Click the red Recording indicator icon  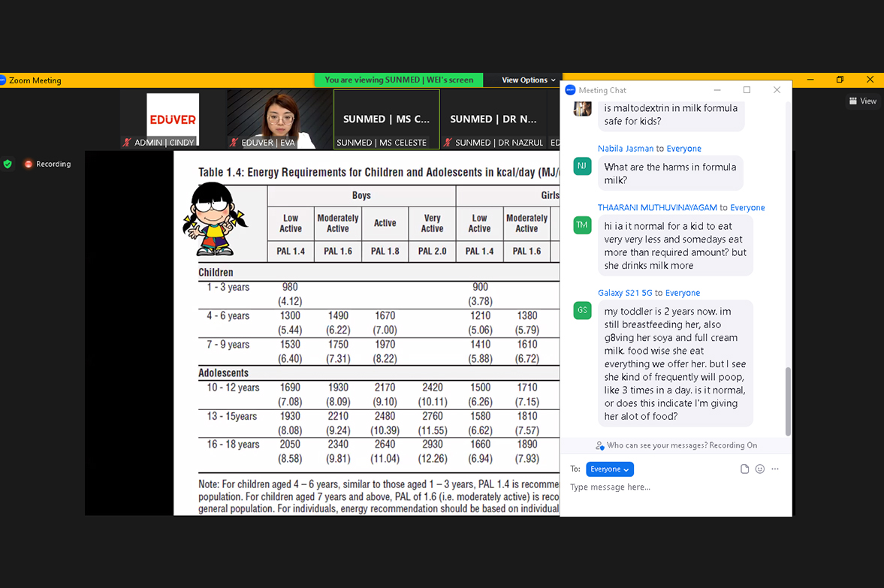click(29, 164)
